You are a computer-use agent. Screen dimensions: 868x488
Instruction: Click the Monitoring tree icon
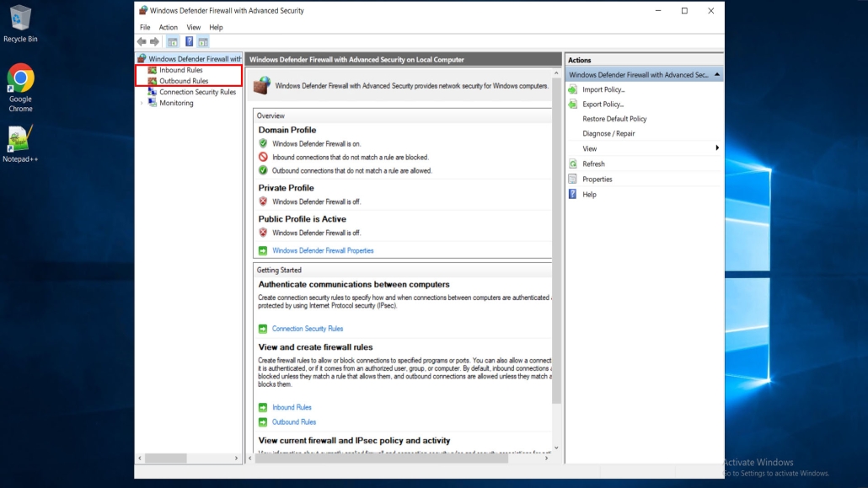coord(153,103)
